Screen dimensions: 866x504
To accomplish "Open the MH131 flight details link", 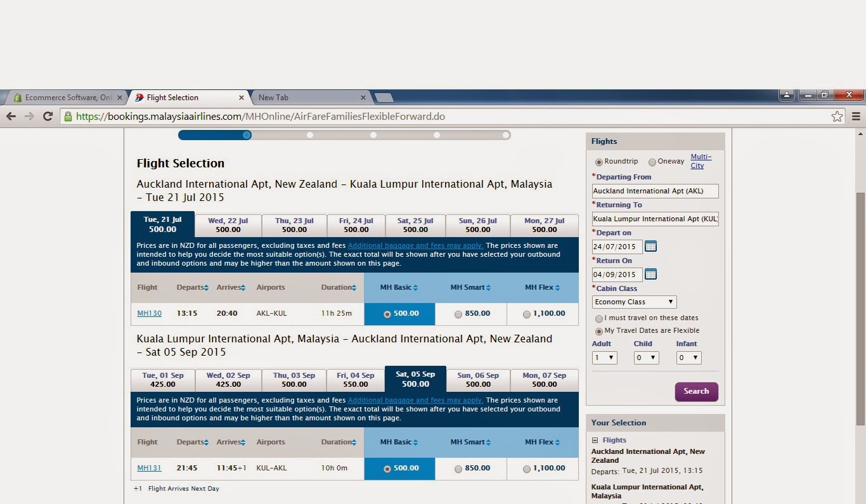I will (149, 468).
